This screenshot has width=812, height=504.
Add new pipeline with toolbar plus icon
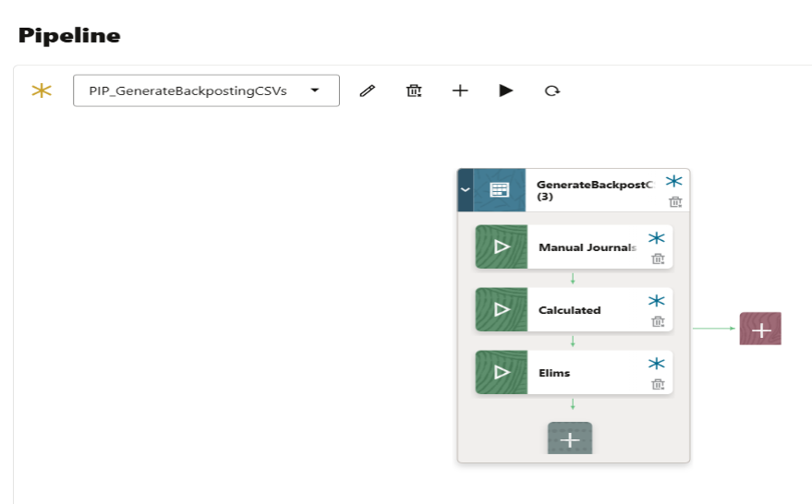[460, 91]
